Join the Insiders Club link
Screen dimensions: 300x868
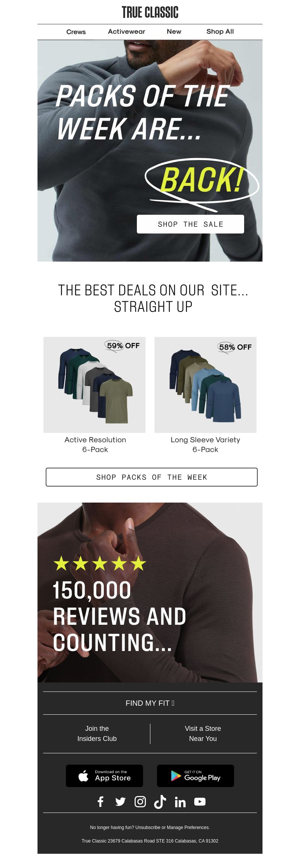coord(97,733)
